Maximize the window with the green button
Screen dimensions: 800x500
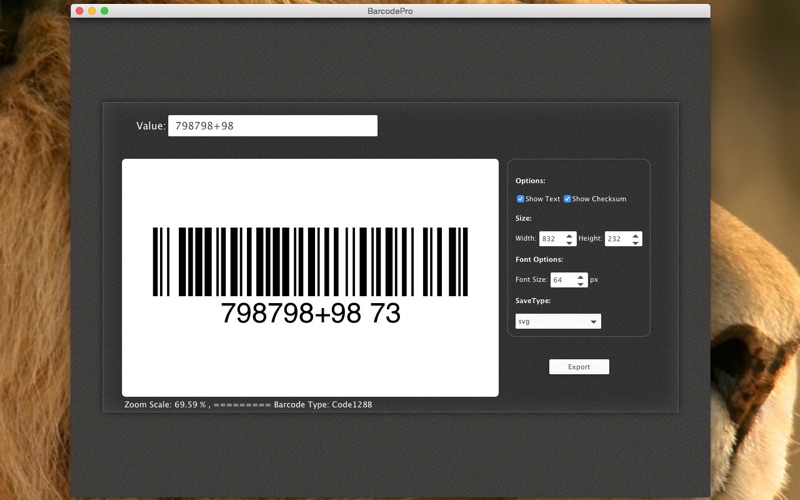(105, 11)
